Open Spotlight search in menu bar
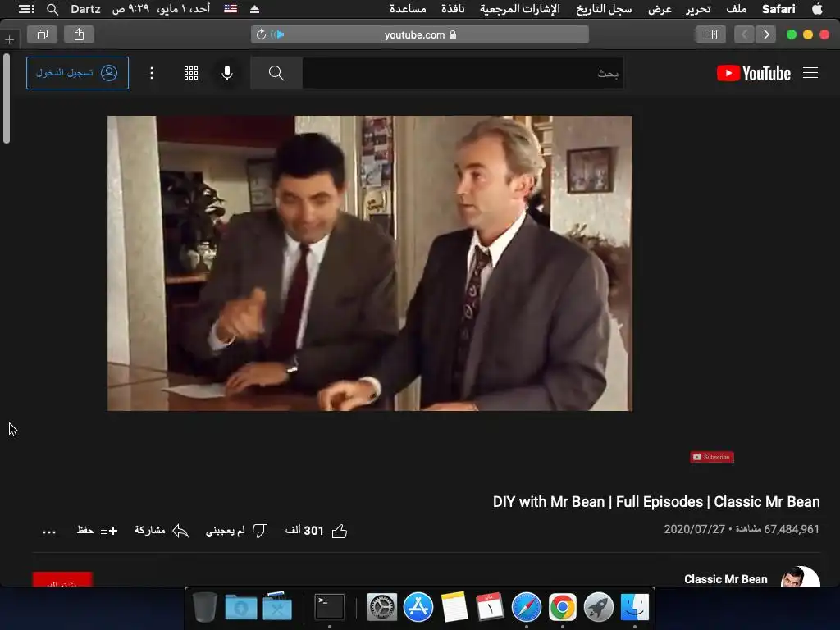 coord(52,8)
